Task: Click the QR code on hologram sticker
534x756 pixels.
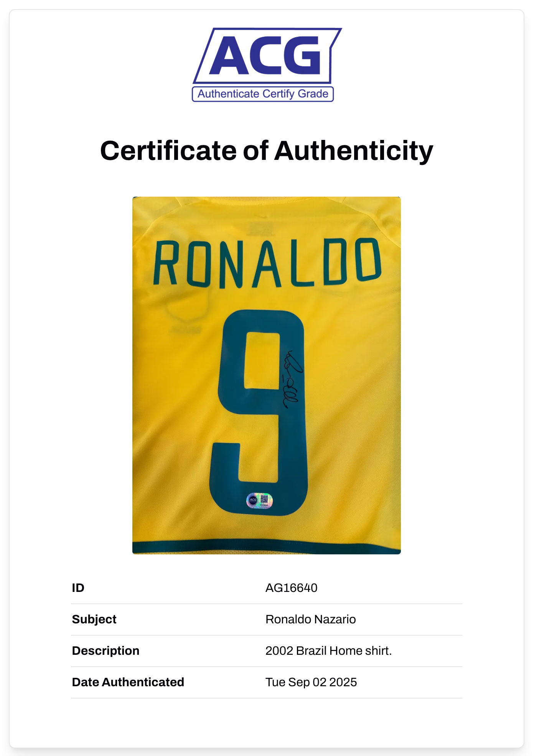Action: [265, 499]
